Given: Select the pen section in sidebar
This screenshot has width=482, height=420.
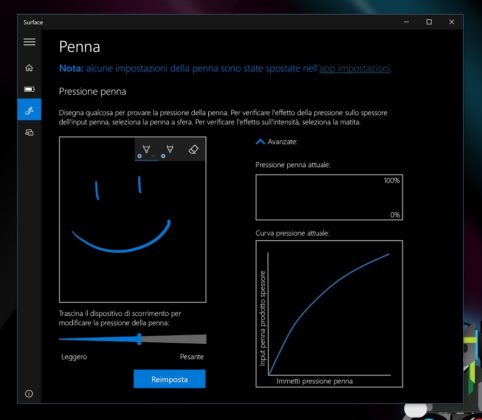Looking at the screenshot, I should 29,110.
